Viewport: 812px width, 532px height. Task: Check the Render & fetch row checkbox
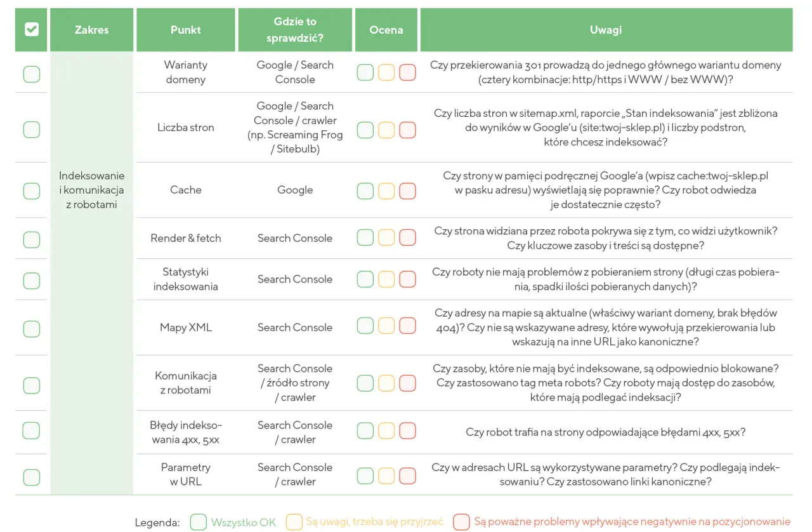(31, 239)
